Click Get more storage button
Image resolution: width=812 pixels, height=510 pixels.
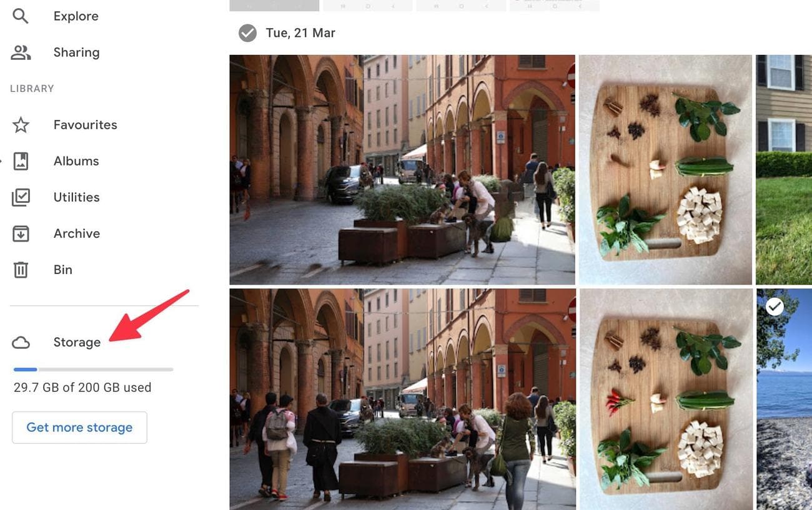tap(79, 428)
